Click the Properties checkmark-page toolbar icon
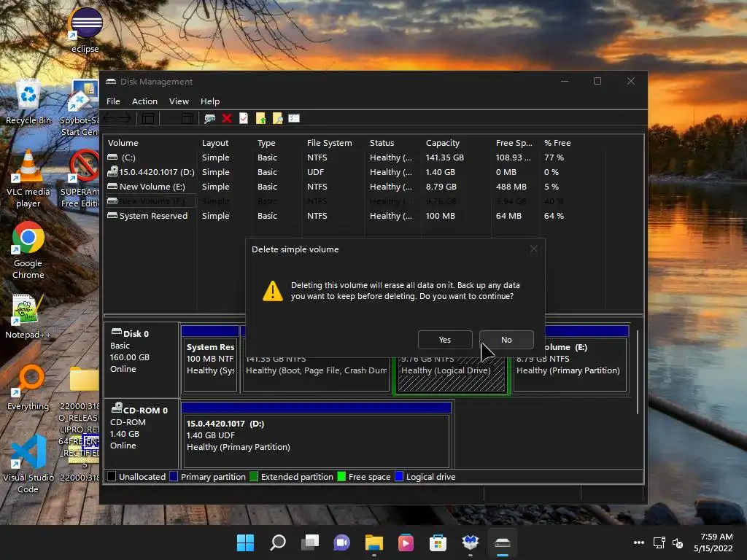This screenshot has height=560, width=747. click(x=244, y=118)
